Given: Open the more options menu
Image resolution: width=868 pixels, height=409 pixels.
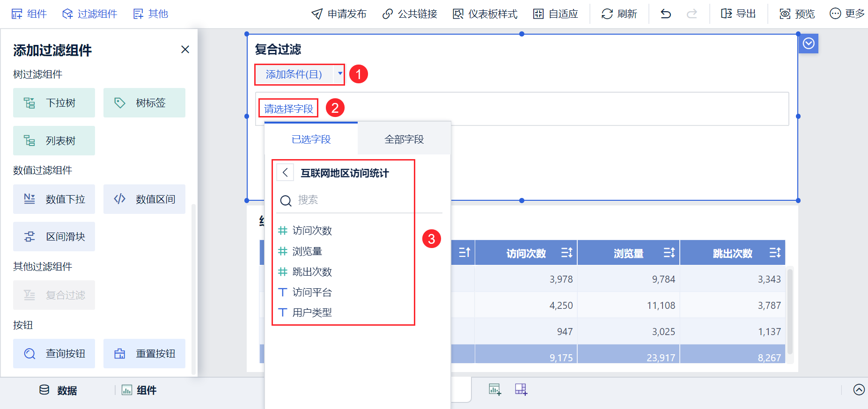Looking at the screenshot, I should pos(846,14).
